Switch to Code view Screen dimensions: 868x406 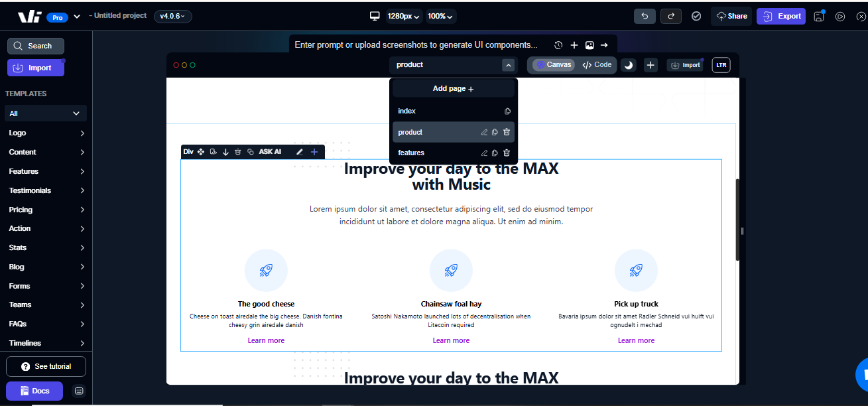coord(597,65)
